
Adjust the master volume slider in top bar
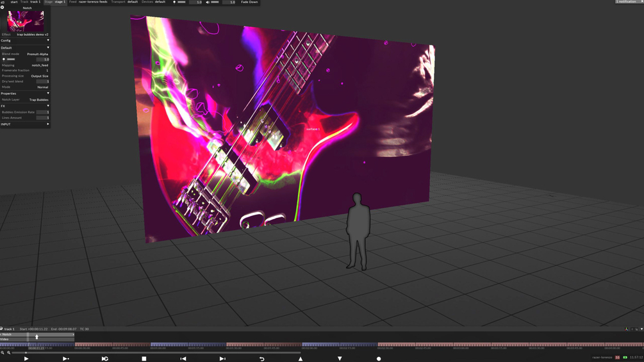pyautogui.click(x=215, y=2)
